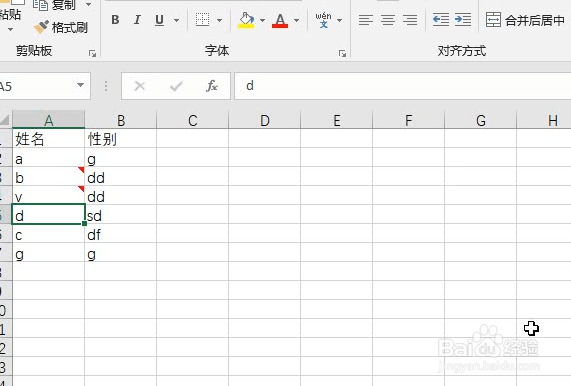Click 格式刷 format painter
Image resolution: width=571 pixels, height=386 pixels.
coord(60,27)
